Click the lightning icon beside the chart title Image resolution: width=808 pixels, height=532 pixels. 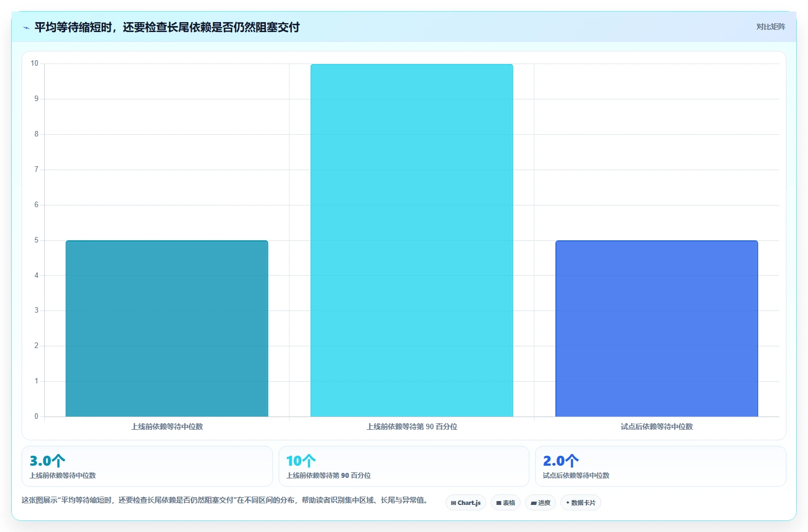(x=26, y=28)
